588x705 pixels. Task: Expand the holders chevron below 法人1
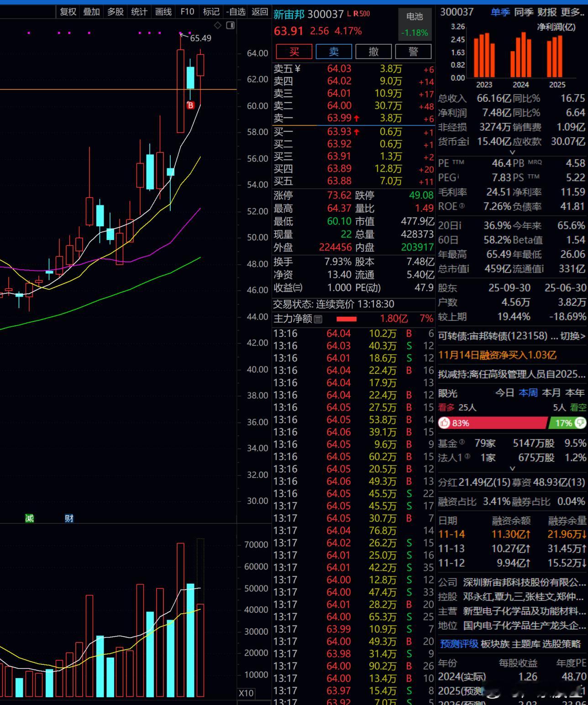click(x=512, y=468)
